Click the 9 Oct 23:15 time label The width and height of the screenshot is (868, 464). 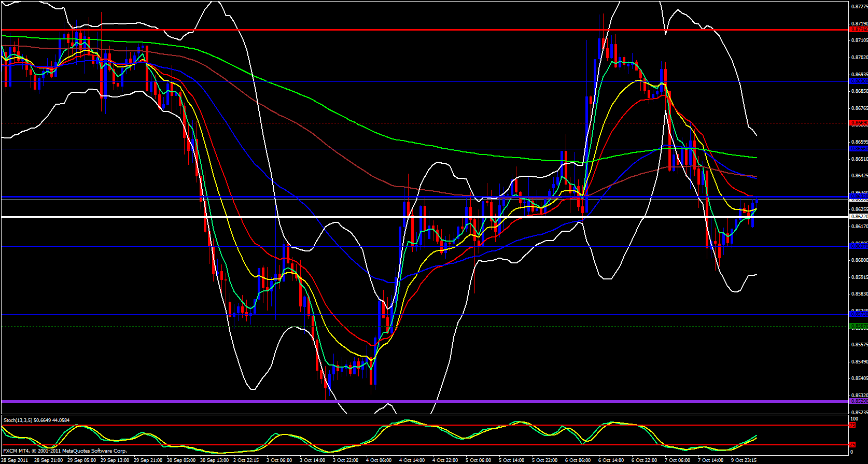point(744,460)
